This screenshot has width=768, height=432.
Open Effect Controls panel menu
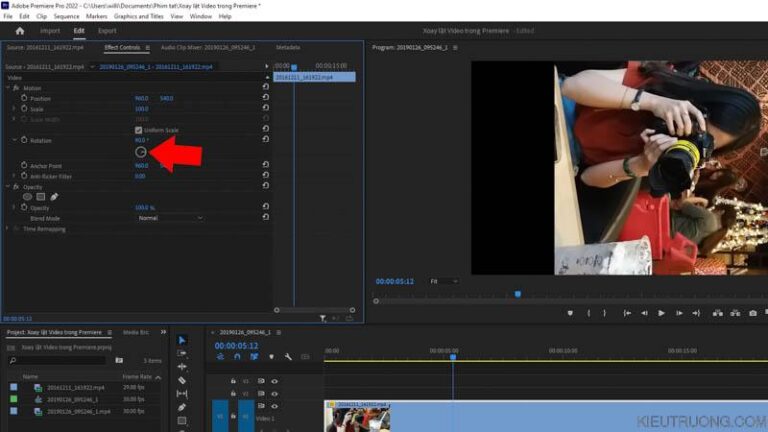click(x=147, y=48)
